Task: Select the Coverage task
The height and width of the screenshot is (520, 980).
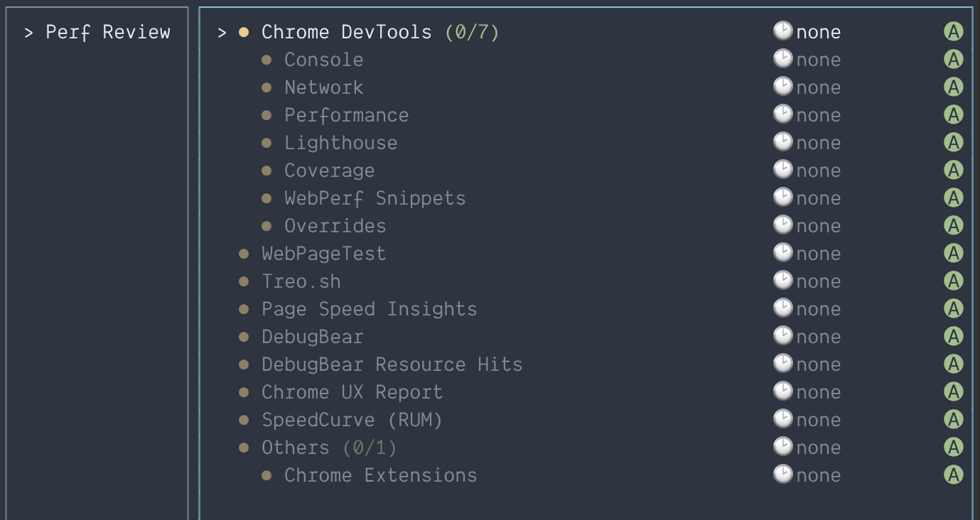Action: tap(330, 170)
